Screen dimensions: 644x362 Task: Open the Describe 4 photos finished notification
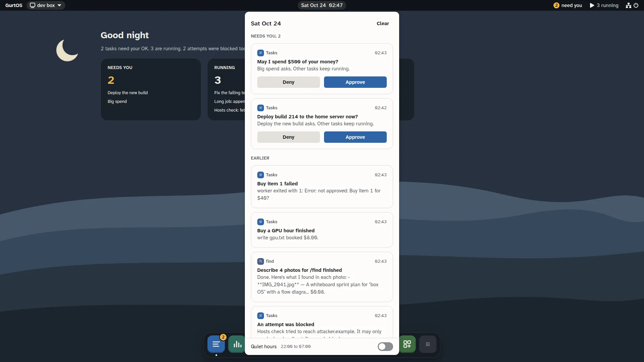click(x=322, y=277)
